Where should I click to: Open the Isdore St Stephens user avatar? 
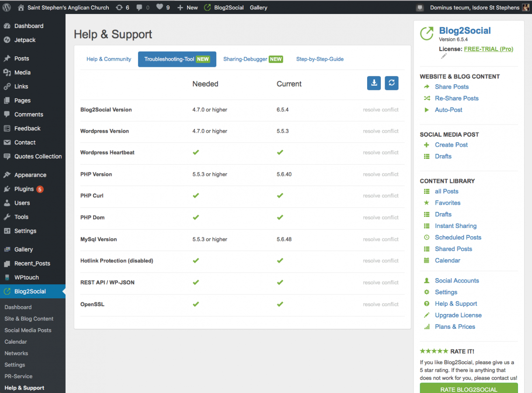(x=525, y=7)
